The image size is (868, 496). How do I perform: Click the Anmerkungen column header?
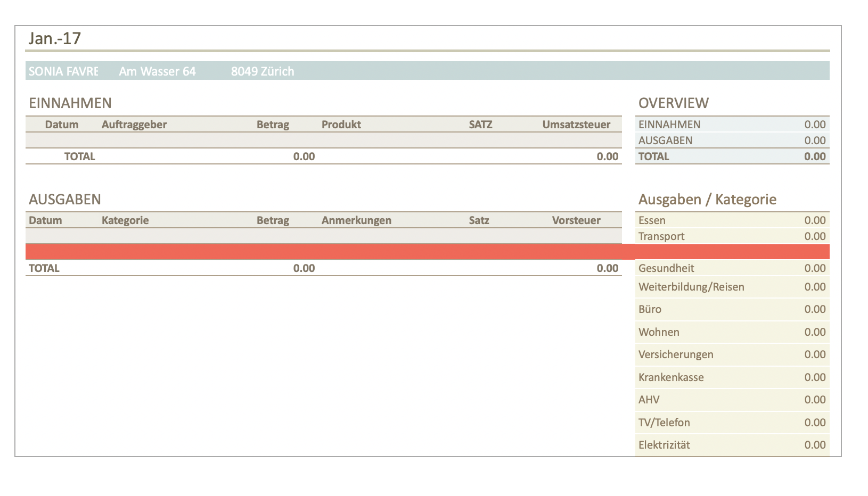click(356, 220)
